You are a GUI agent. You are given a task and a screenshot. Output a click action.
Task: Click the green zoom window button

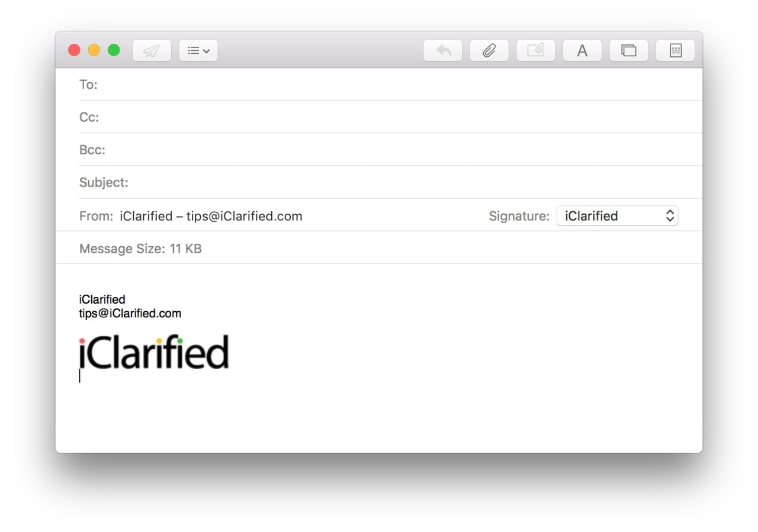114,50
